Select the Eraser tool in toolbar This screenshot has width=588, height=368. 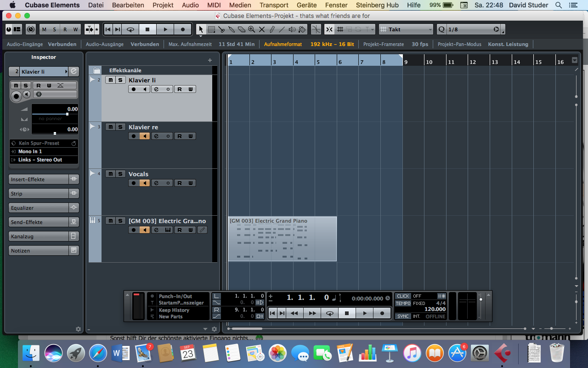point(242,29)
